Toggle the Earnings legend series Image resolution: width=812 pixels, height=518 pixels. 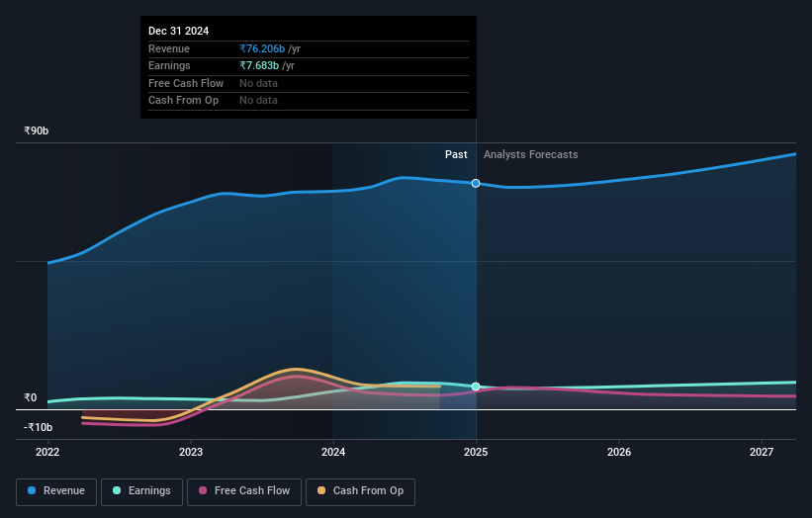tap(141, 491)
